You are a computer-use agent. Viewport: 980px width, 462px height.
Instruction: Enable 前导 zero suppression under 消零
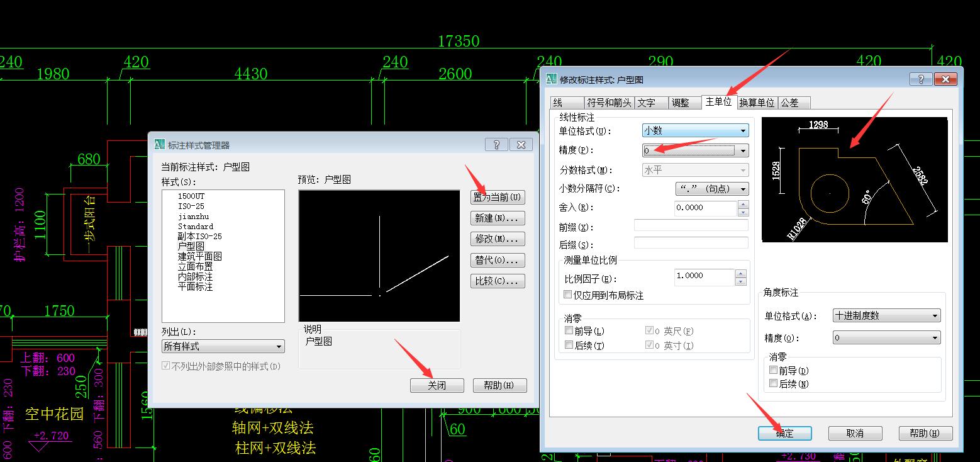569,330
